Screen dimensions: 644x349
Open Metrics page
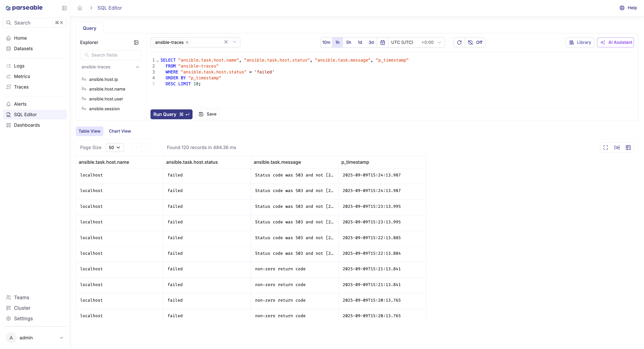(x=35, y=76)
